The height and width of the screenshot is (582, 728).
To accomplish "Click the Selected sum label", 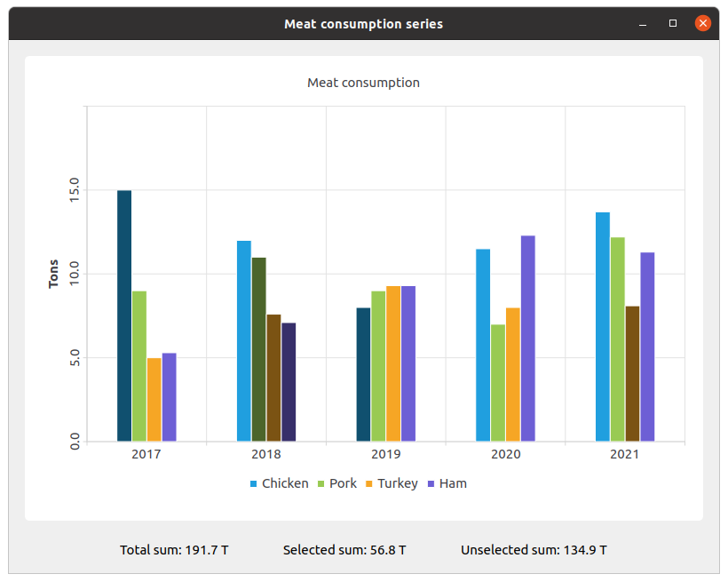I will tap(344, 550).
